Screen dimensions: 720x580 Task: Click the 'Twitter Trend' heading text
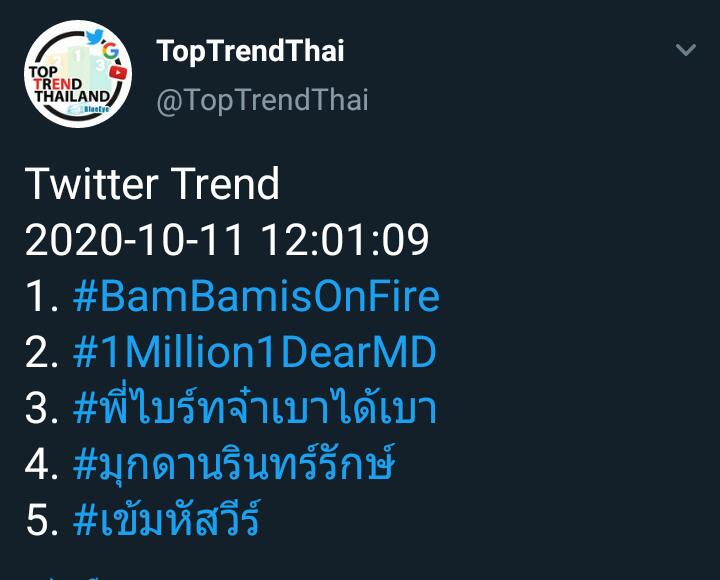pyautogui.click(x=152, y=185)
